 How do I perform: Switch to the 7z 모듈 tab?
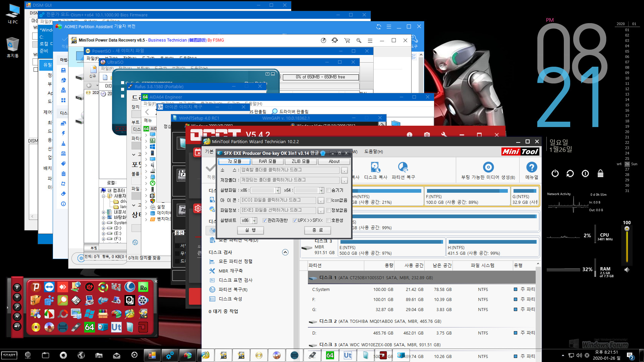pos(234,161)
